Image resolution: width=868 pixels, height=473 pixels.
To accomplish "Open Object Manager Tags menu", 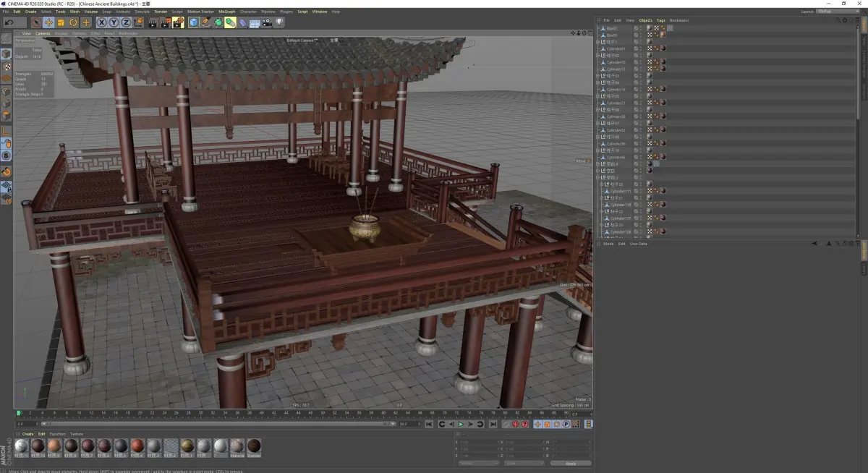I will pyautogui.click(x=661, y=20).
